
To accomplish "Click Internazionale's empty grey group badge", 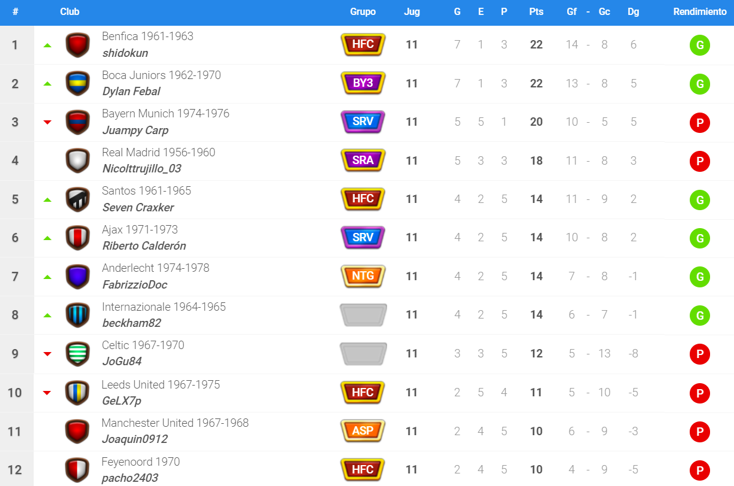I will point(363,315).
